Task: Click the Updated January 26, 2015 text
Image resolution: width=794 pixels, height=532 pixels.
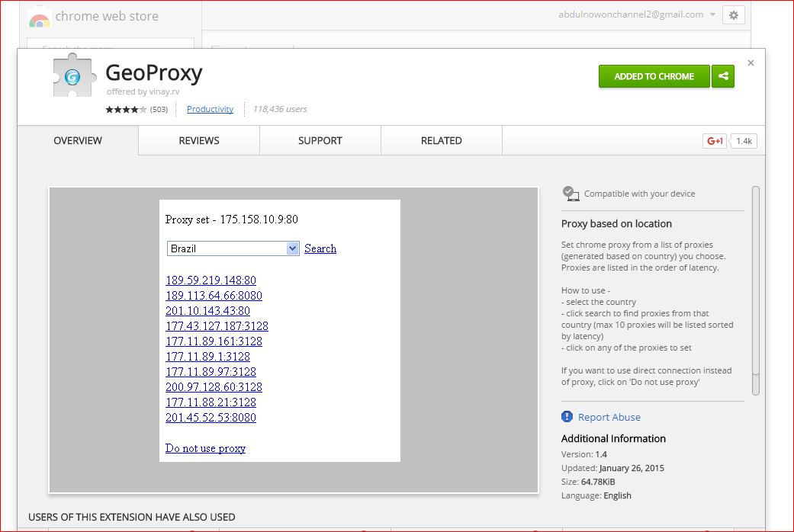Action: pos(612,468)
